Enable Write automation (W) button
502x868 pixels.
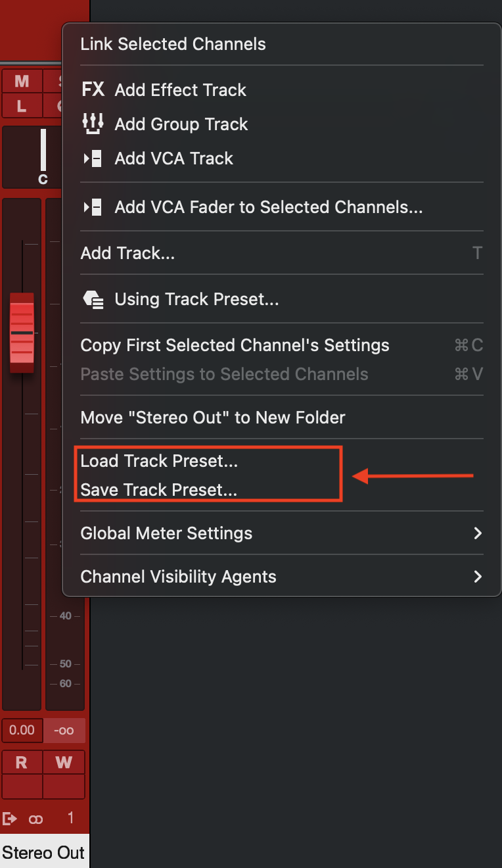click(x=64, y=762)
